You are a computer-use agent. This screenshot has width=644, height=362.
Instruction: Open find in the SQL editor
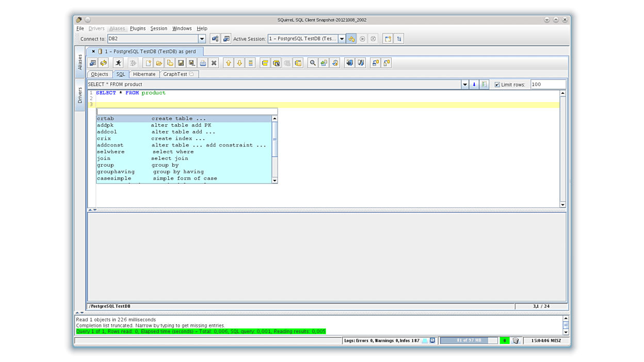point(312,62)
